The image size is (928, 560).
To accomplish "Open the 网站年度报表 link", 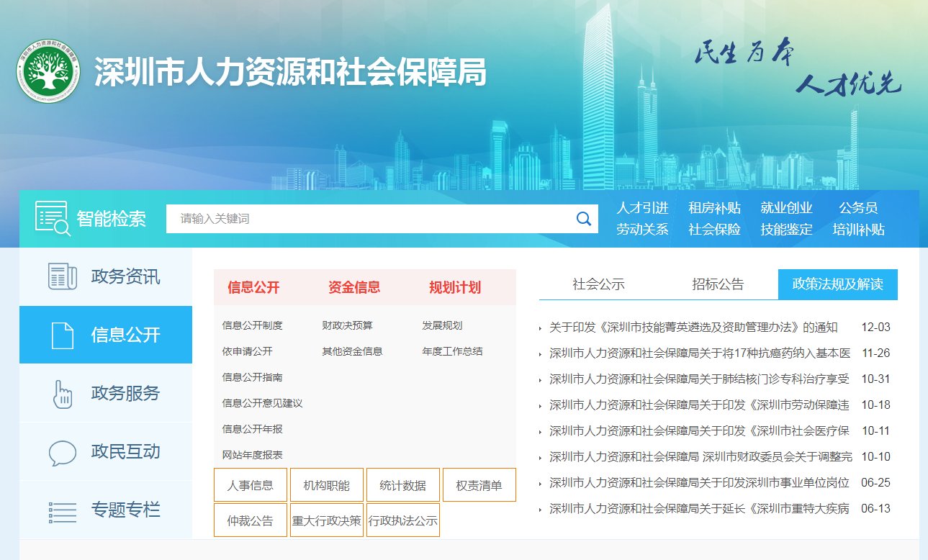I will pos(253,455).
